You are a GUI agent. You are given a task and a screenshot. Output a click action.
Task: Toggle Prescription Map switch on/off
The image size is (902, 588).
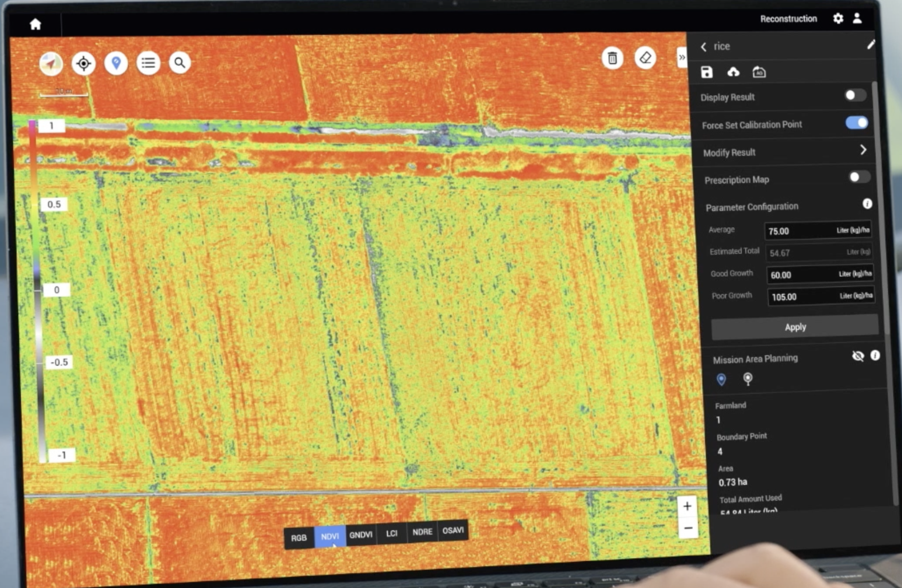[856, 178]
